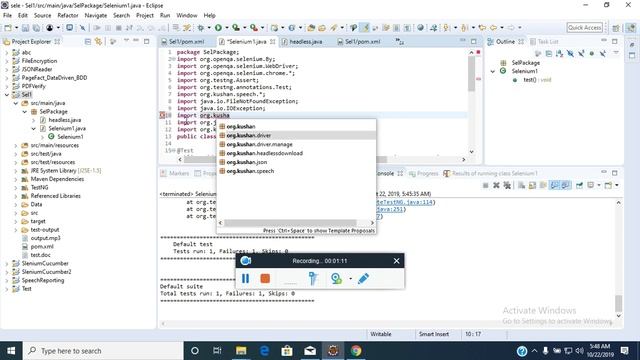Collapse the src/main/java folder
The height and width of the screenshot is (360, 640).
16,103
